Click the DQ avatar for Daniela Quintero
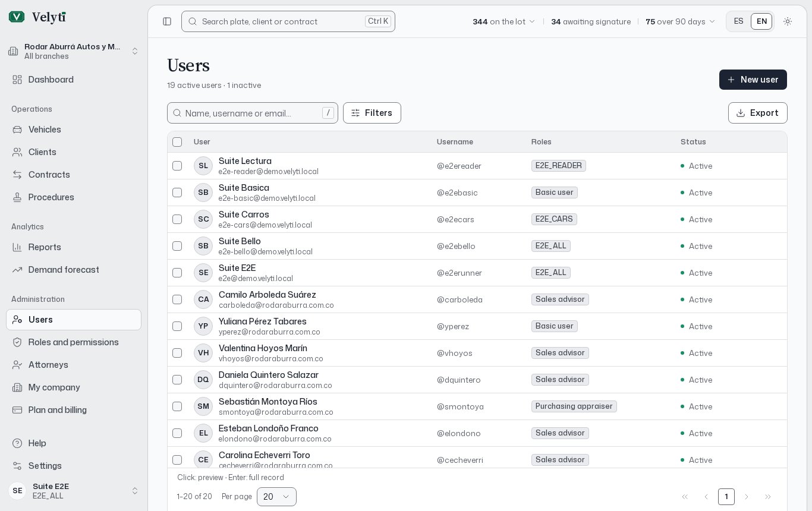Image resolution: width=812 pixels, height=511 pixels. (x=203, y=380)
